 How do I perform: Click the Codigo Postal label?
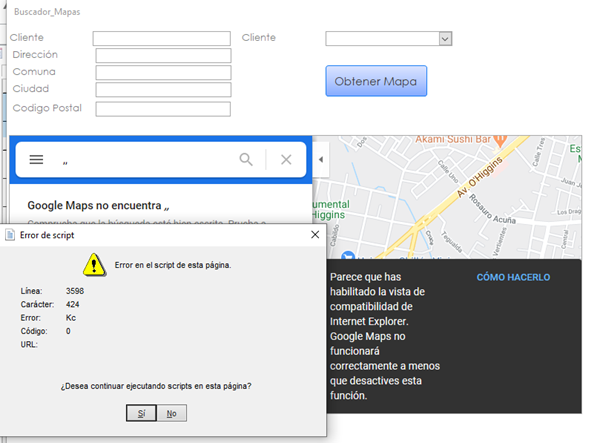[x=47, y=108]
